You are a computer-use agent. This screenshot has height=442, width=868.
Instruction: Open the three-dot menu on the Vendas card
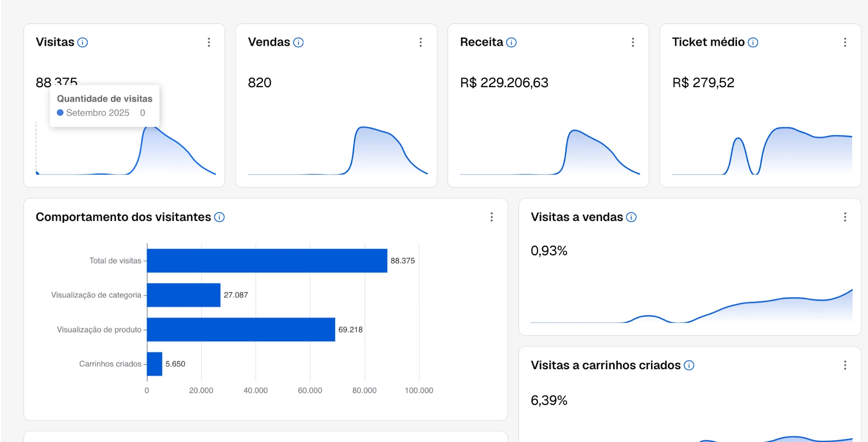pyautogui.click(x=420, y=42)
